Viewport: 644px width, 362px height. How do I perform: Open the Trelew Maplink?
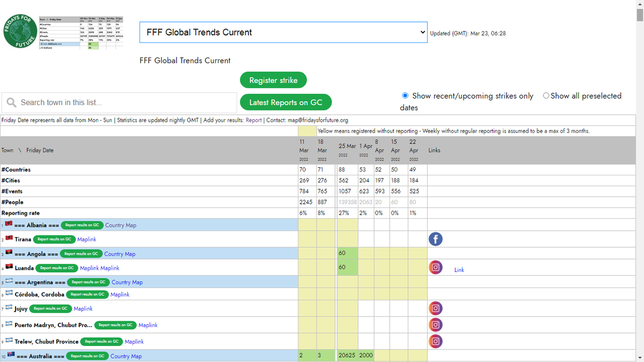pos(134,342)
